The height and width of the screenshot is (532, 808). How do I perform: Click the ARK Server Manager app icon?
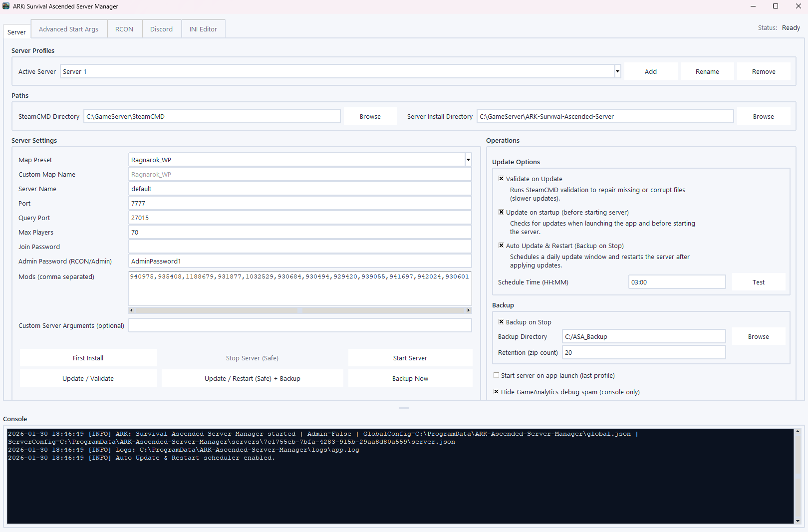coord(6,6)
